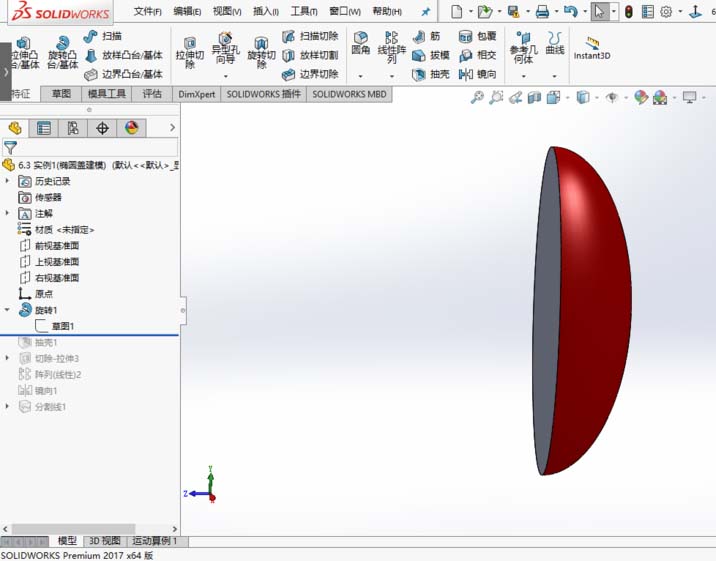Open the Options gear icon
The image size is (716, 561).
(666, 11)
